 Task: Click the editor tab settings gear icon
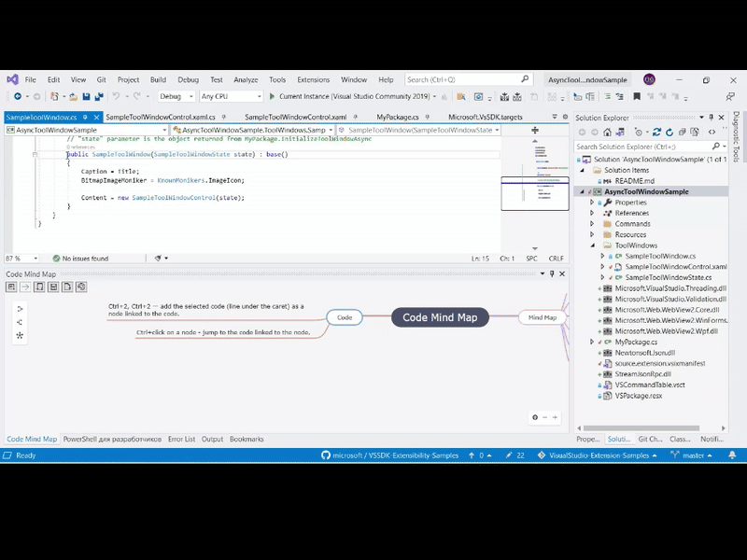(x=566, y=117)
